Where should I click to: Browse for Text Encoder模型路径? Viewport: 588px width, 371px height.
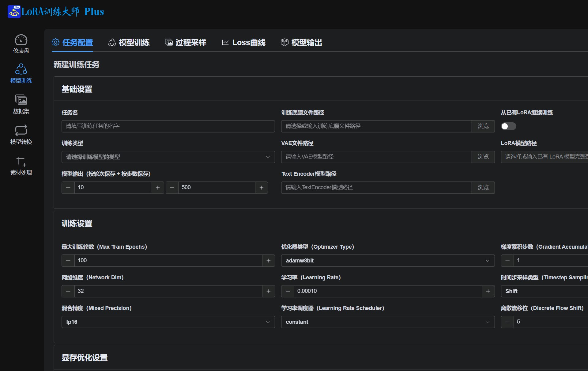coord(483,188)
